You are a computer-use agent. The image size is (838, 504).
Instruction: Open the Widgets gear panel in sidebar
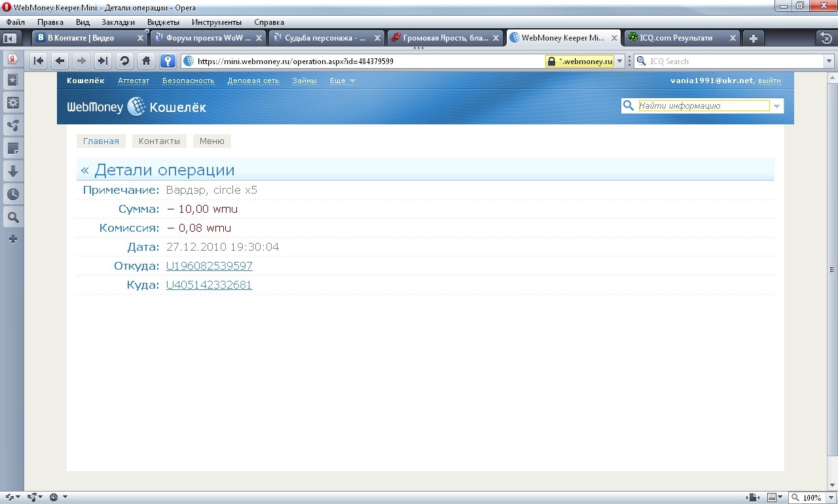click(x=12, y=103)
